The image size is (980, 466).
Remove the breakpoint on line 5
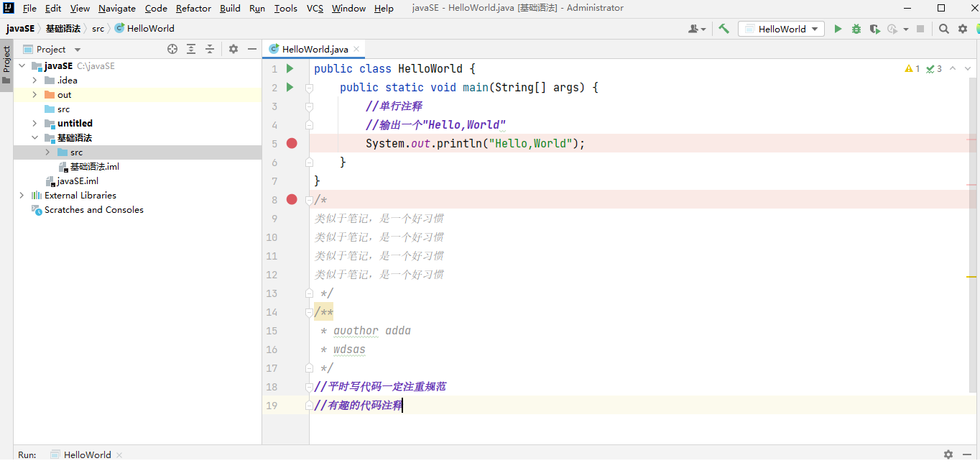tap(292, 143)
